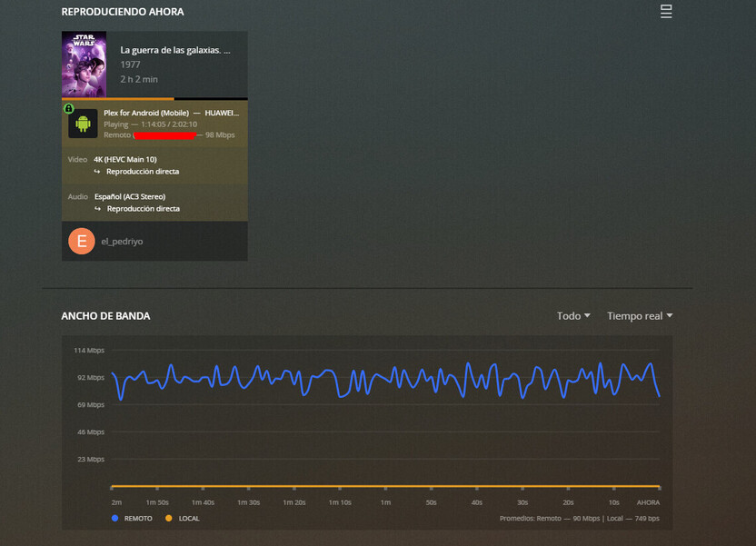Click the Audio Reproducción directa text
The height and width of the screenshot is (546, 756).
point(144,209)
